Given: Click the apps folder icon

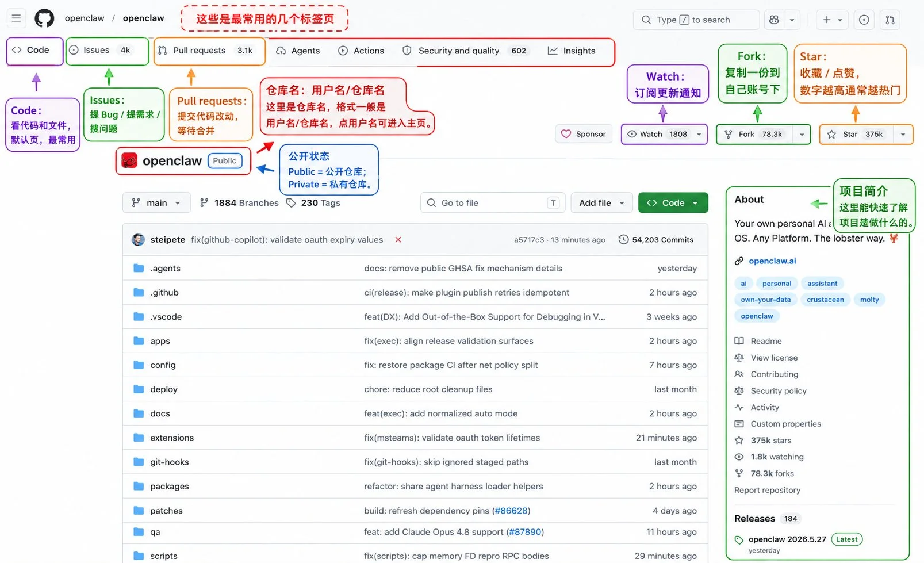Looking at the screenshot, I should click(x=139, y=341).
